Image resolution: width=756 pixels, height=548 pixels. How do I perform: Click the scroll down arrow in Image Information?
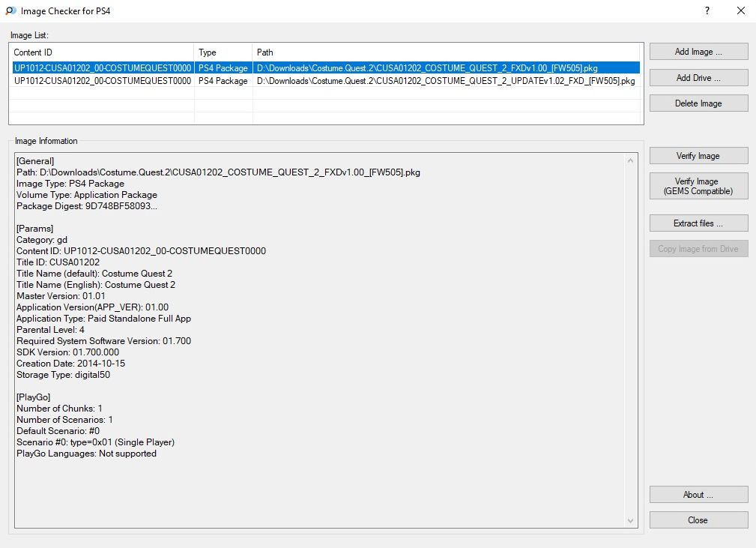[x=630, y=520]
